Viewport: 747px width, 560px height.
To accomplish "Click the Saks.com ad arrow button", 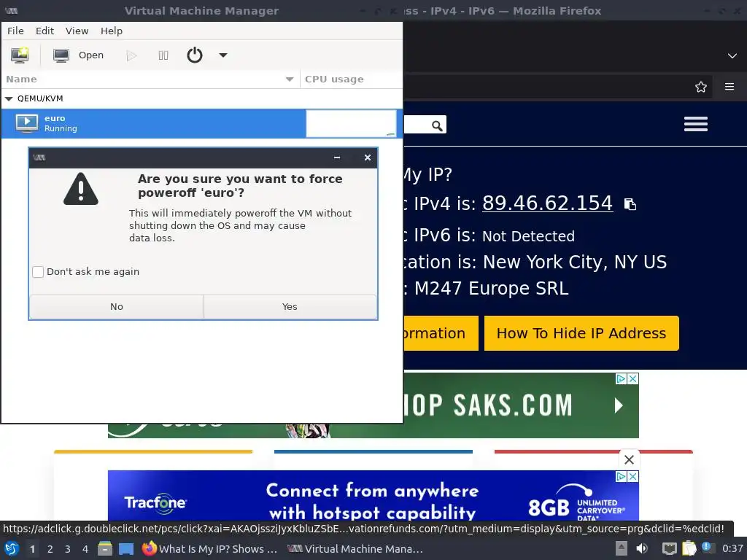I will click(619, 405).
